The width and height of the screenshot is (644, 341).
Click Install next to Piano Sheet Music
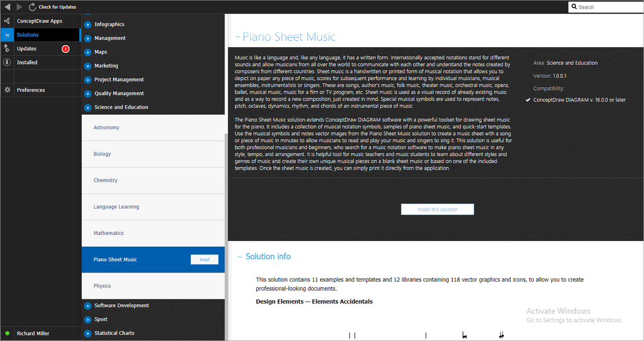click(x=204, y=260)
